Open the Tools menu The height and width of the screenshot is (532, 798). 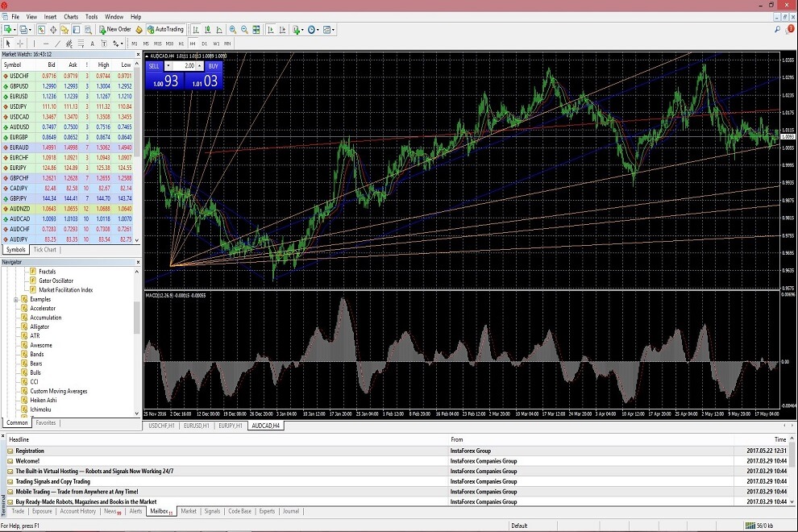pos(92,17)
